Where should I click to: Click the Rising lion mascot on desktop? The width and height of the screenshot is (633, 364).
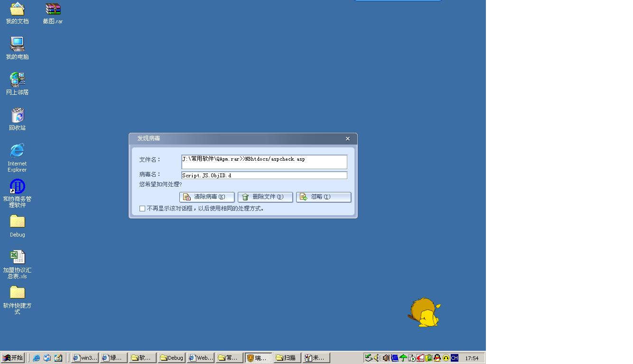tap(424, 312)
